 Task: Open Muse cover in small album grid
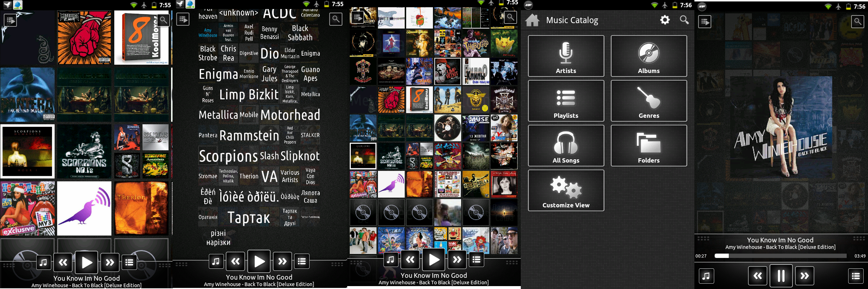point(476,128)
